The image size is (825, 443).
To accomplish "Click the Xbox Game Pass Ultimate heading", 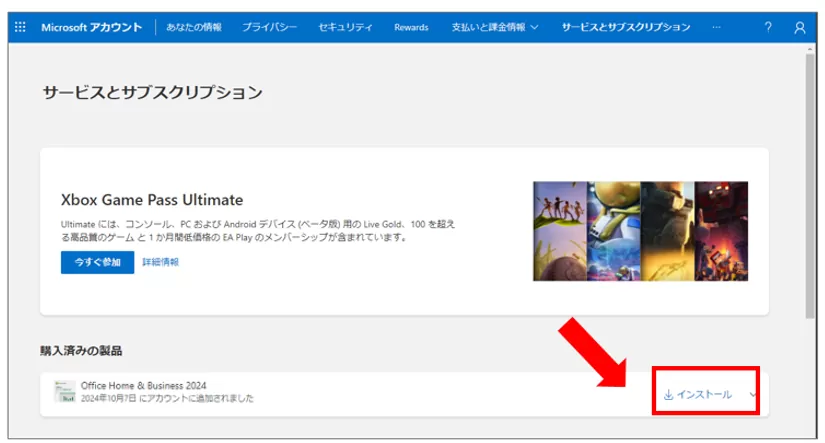I will pyautogui.click(x=152, y=199).
